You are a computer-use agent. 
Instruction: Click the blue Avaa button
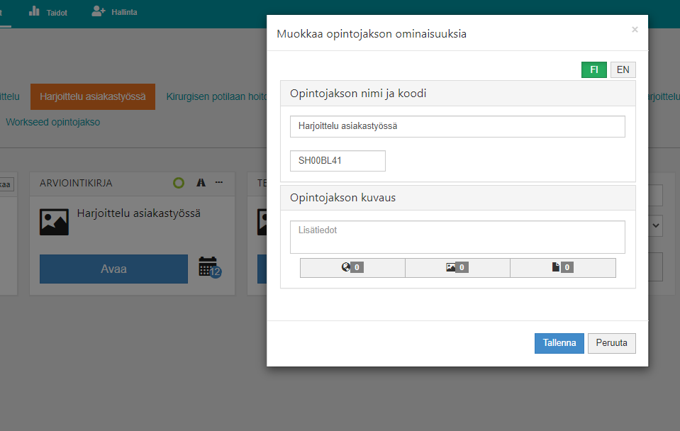(113, 269)
